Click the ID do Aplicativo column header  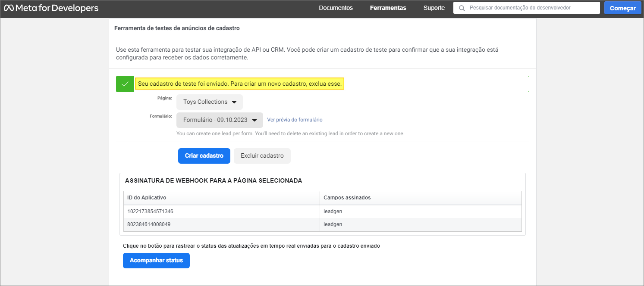pyautogui.click(x=147, y=198)
